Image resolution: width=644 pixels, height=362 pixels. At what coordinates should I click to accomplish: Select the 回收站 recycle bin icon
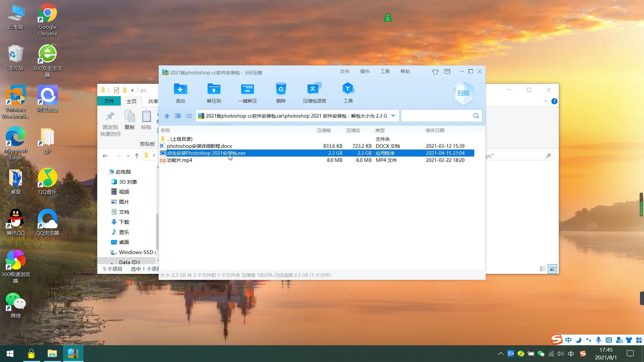[x=15, y=58]
